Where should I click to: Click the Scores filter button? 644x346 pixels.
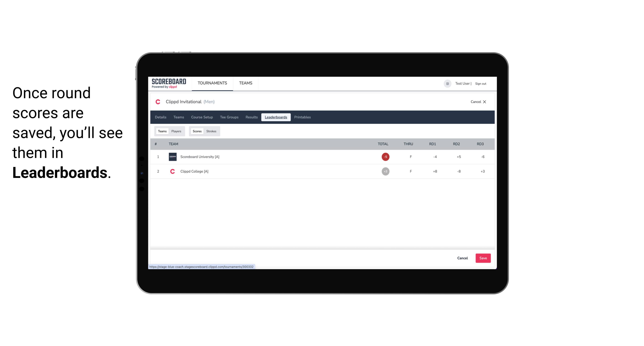[197, 131]
